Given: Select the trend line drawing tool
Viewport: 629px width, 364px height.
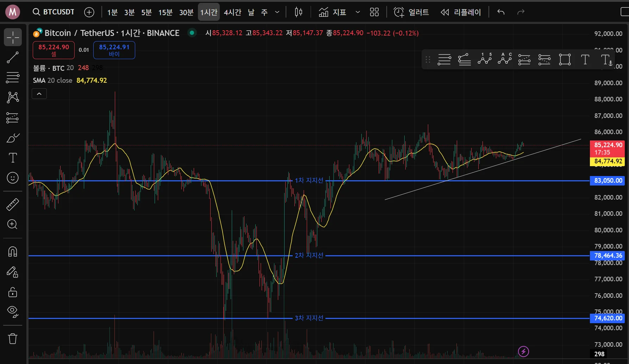Looking at the screenshot, I should [13, 57].
